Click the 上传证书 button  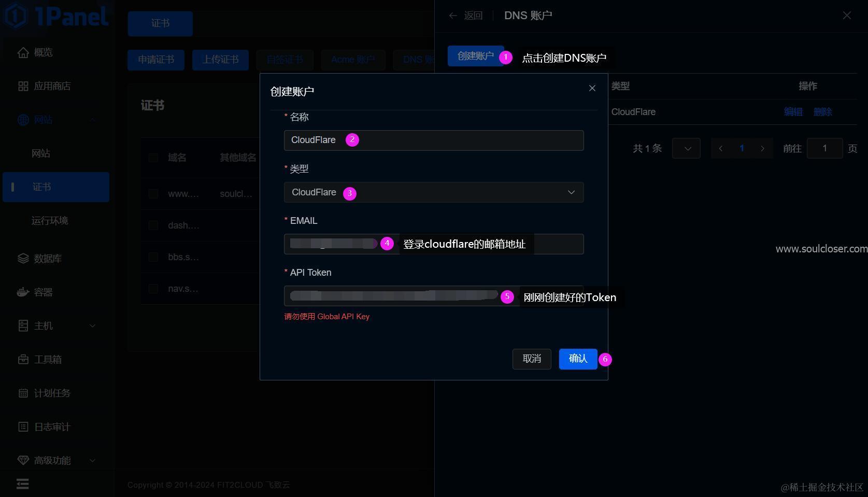pyautogui.click(x=220, y=60)
